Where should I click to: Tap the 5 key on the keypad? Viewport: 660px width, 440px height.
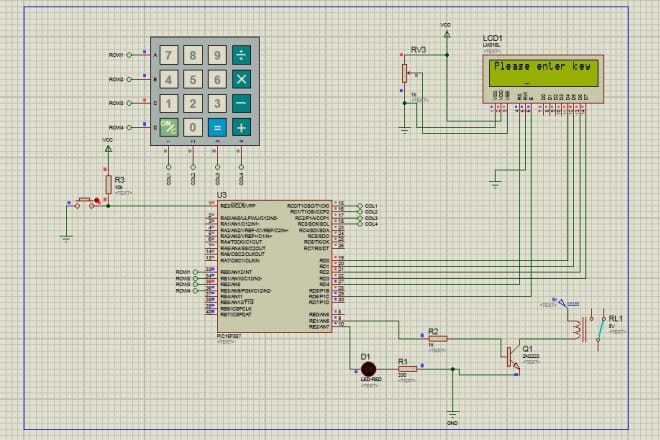(193, 79)
